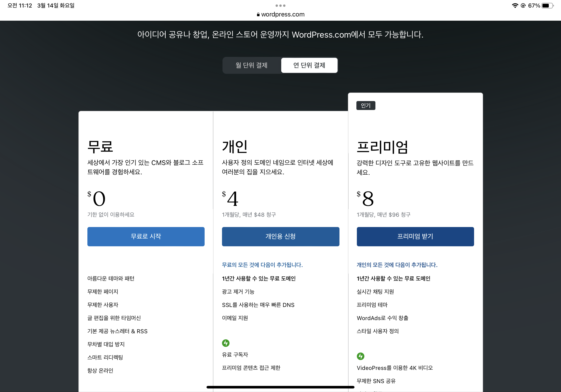Tap the Jetpack icon in Premium plan

360,356
